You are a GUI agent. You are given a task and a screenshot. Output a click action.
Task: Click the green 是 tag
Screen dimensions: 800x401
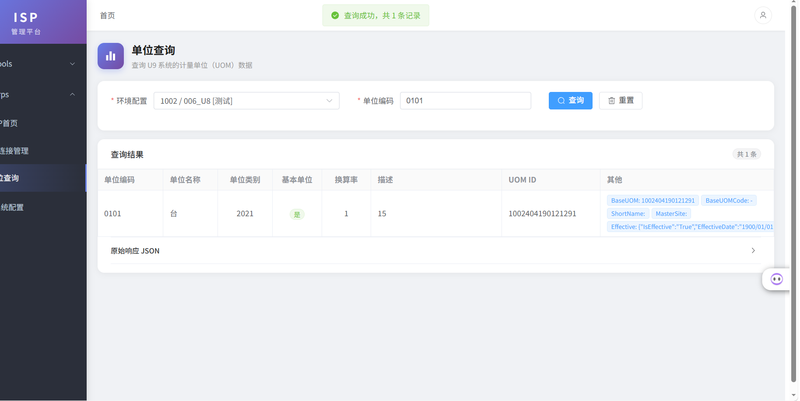click(297, 214)
